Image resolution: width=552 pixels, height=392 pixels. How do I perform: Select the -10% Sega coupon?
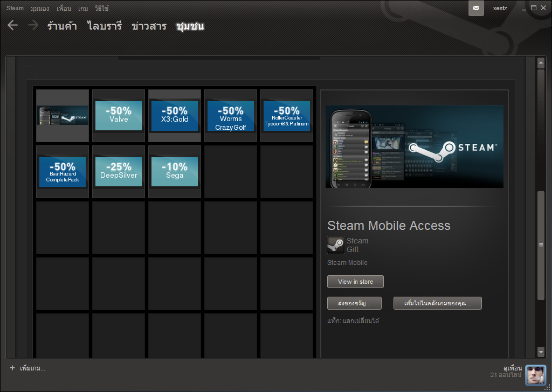(175, 172)
